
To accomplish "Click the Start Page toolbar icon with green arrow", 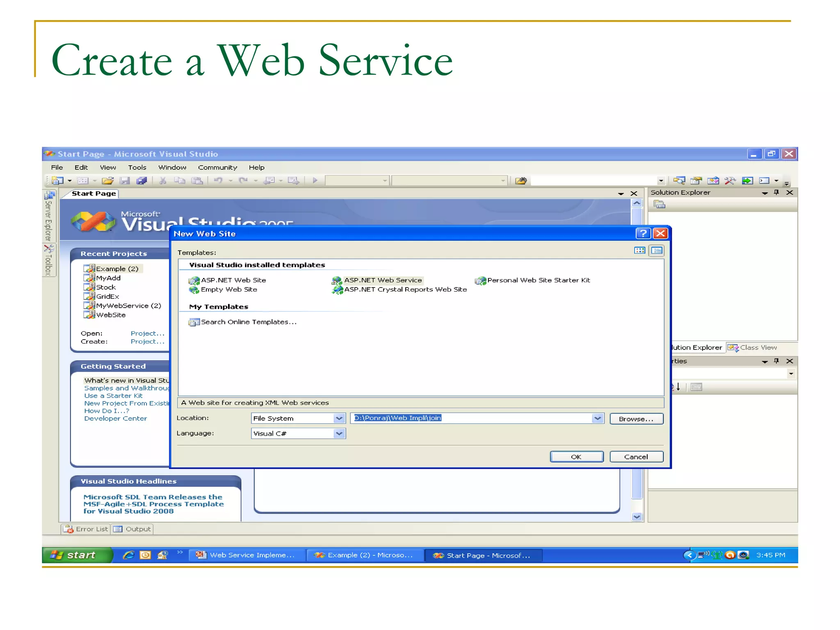I will tap(747, 180).
